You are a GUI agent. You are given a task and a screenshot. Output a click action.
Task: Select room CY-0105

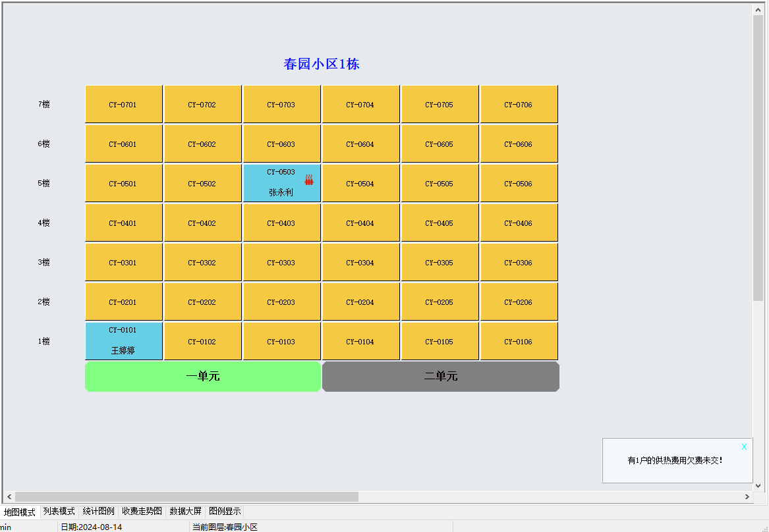(440, 341)
